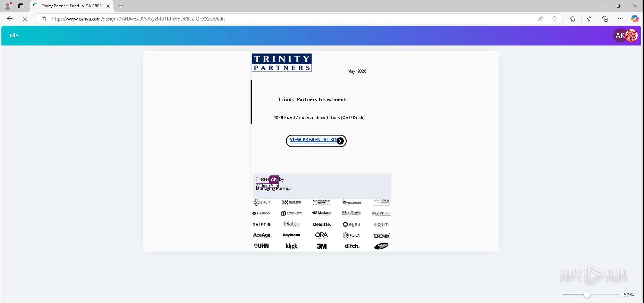Click the eye3 logo
The width and height of the screenshot is (644, 303).
tap(352, 224)
